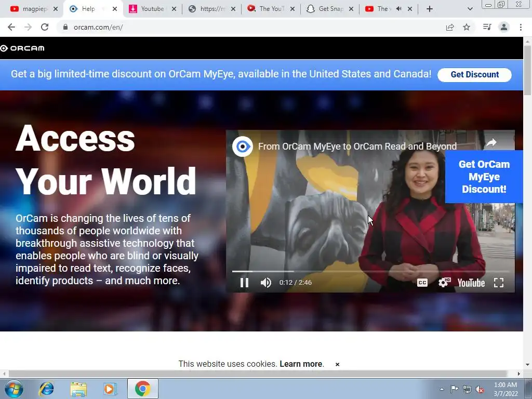
Task: Close the Get Snap tab
Action: pyautogui.click(x=351, y=9)
